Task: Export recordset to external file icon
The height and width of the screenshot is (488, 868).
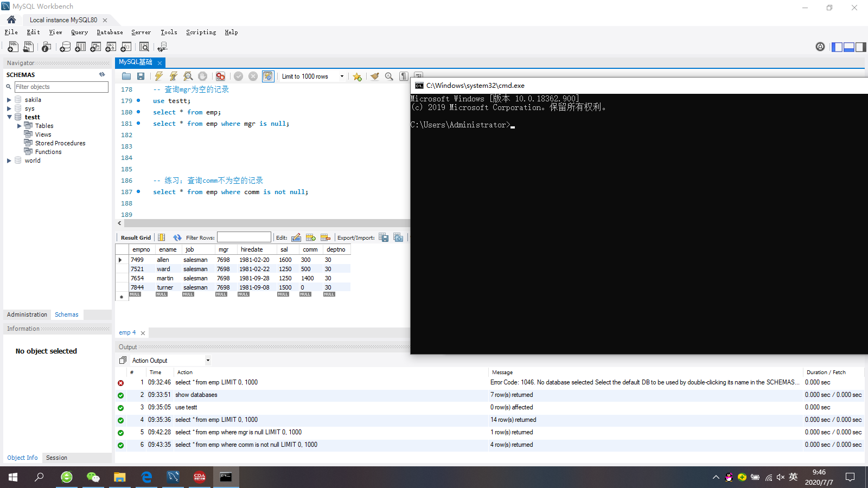Action: [384, 237]
